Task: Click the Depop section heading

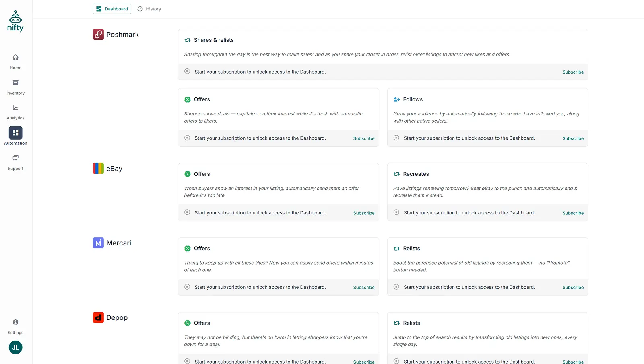Action: [117, 318]
